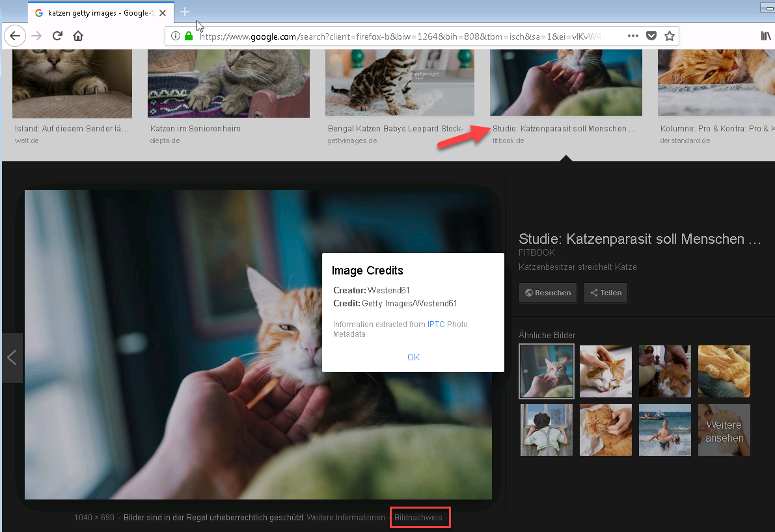
Task: Click the Teilen share button
Action: coord(605,293)
